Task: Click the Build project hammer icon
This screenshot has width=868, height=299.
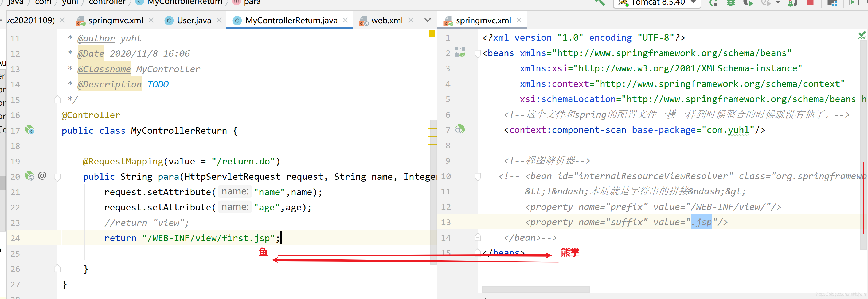Action: 600,3
